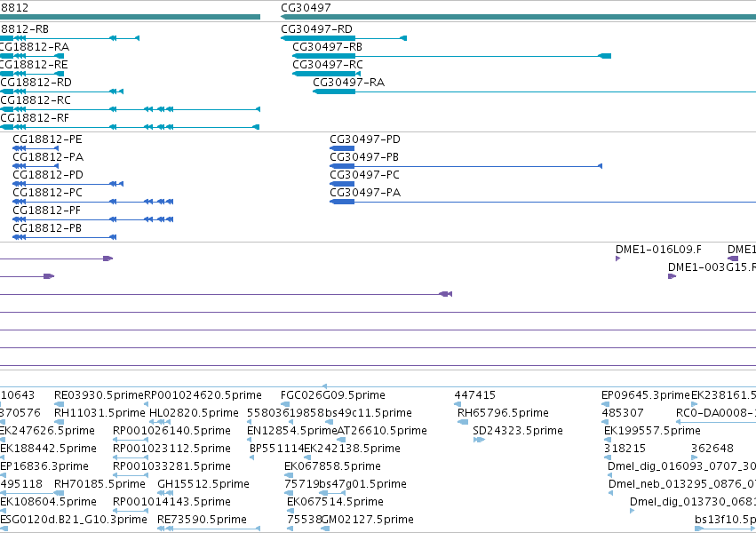
Task: Click the CG18812-RF transcript label
Action: [x=35, y=118]
